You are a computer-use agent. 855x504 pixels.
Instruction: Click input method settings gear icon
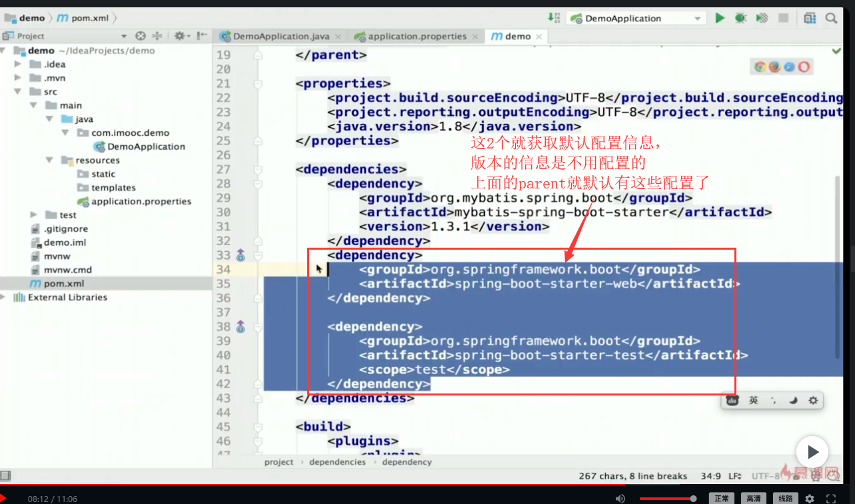click(813, 401)
